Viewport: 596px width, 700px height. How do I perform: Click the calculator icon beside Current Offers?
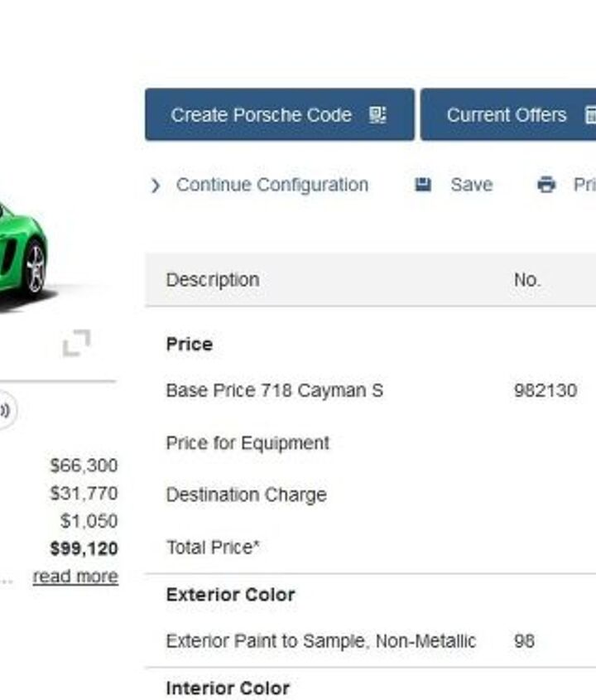589,115
